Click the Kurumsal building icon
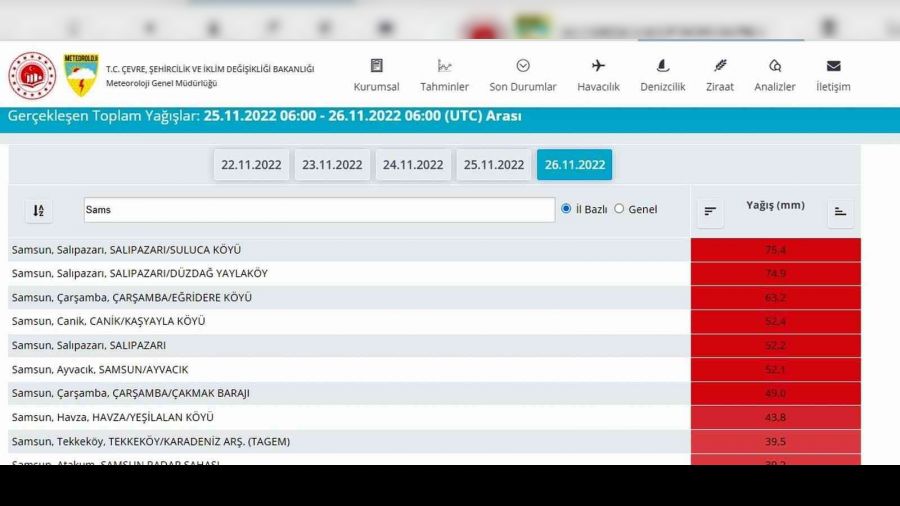This screenshot has width=900, height=506. click(x=376, y=66)
